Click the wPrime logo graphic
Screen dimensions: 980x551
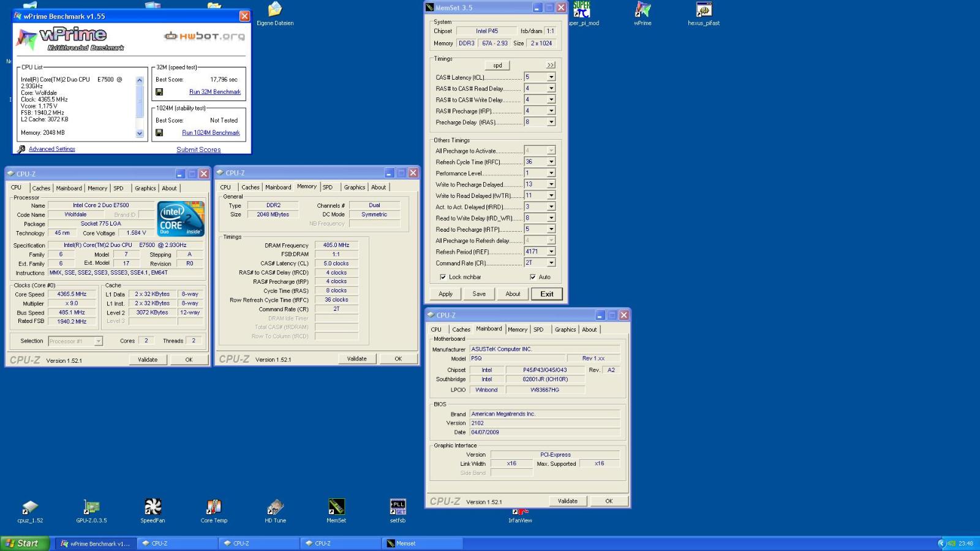70,39
